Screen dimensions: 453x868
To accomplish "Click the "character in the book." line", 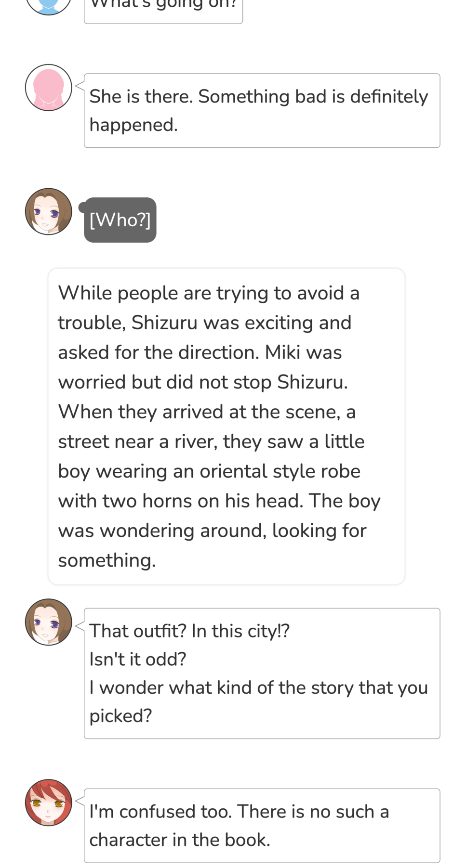I will [180, 840].
